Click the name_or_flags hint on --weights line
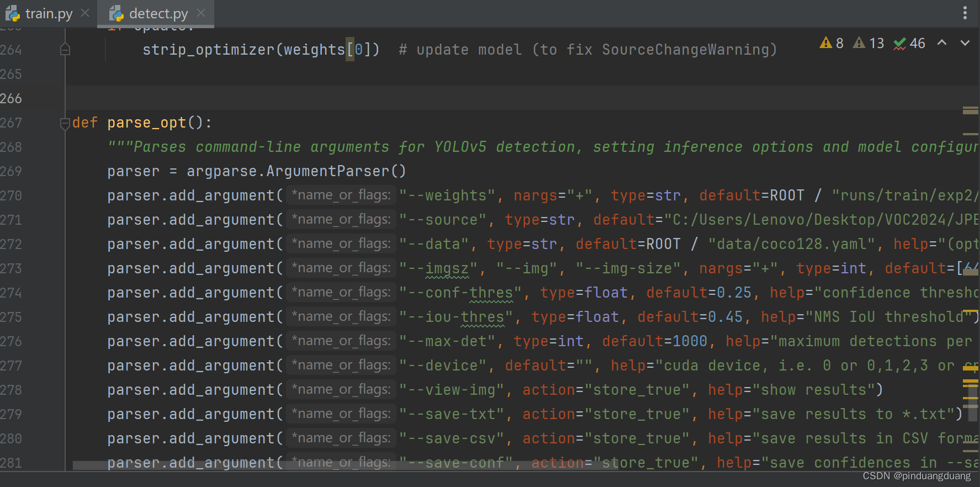 [x=341, y=195]
